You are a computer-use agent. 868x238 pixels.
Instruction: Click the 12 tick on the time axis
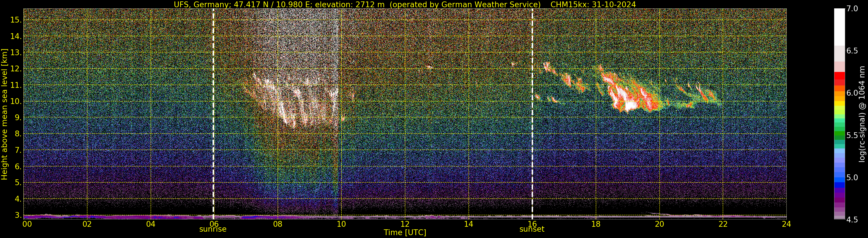point(405,224)
